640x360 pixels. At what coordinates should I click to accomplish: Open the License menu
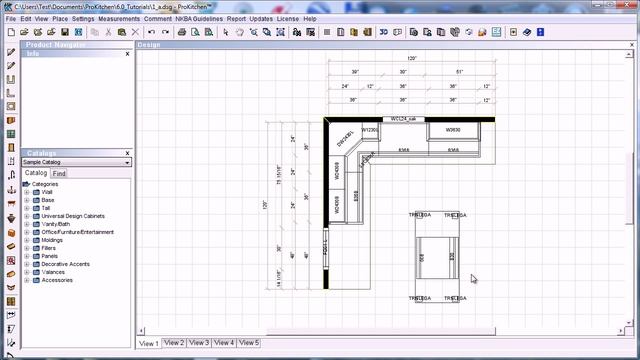click(x=288, y=19)
